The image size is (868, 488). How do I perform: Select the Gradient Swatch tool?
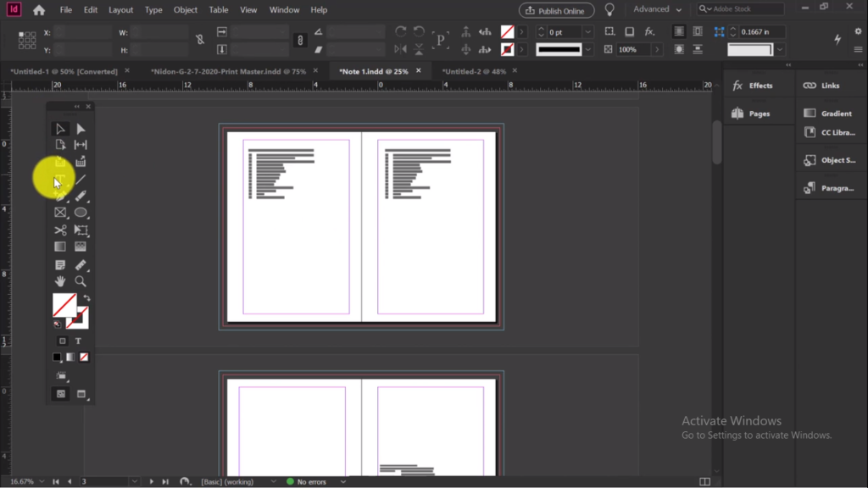click(x=60, y=247)
